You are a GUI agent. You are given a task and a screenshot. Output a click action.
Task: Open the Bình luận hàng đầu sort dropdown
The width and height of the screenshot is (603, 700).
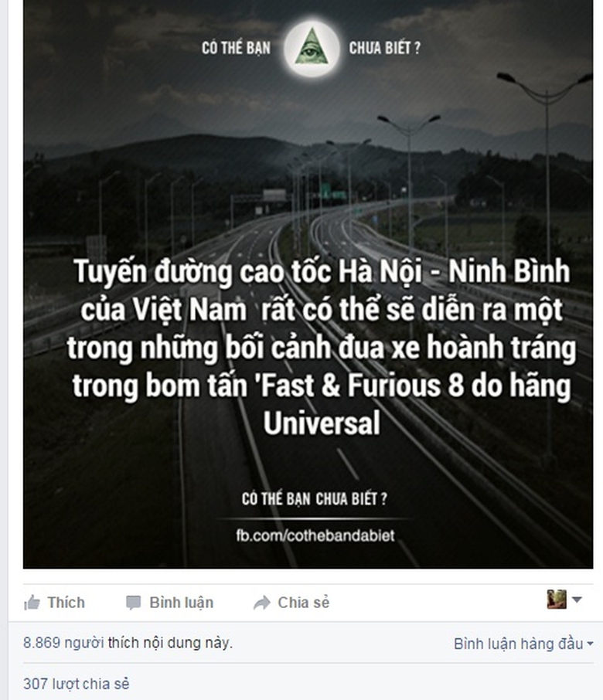[523, 644]
